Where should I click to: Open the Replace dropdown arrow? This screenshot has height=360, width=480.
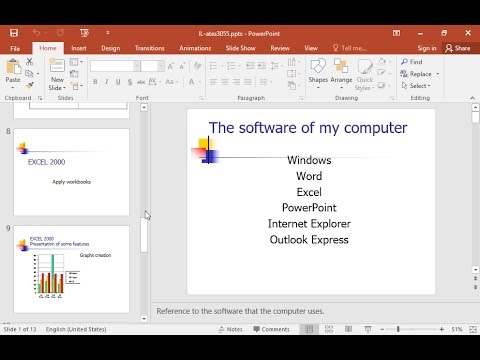(x=438, y=74)
